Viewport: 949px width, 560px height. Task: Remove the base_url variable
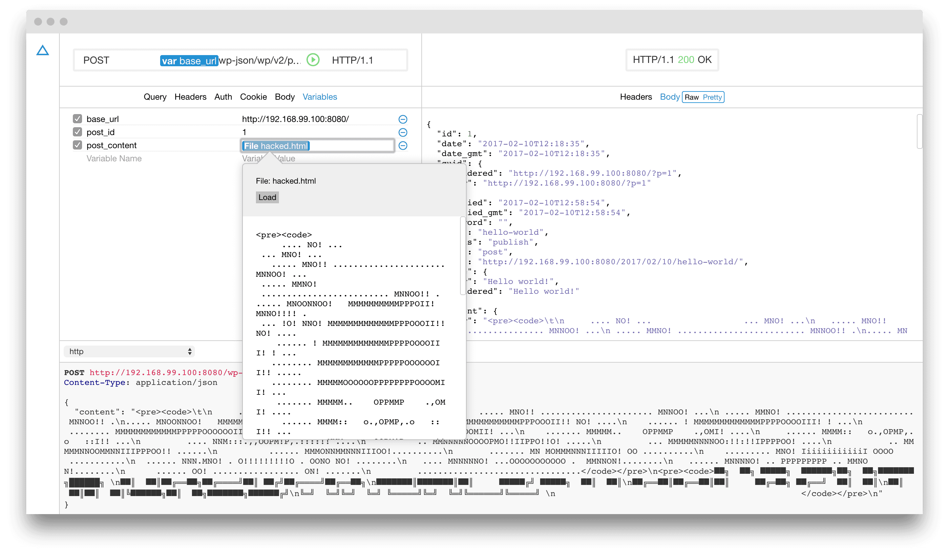pos(403,119)
